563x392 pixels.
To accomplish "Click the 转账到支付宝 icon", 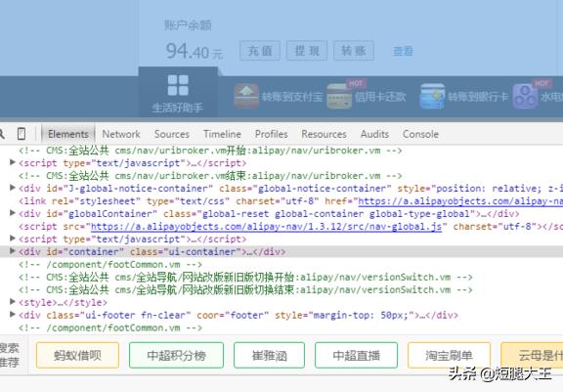I will tap(246, 96).
